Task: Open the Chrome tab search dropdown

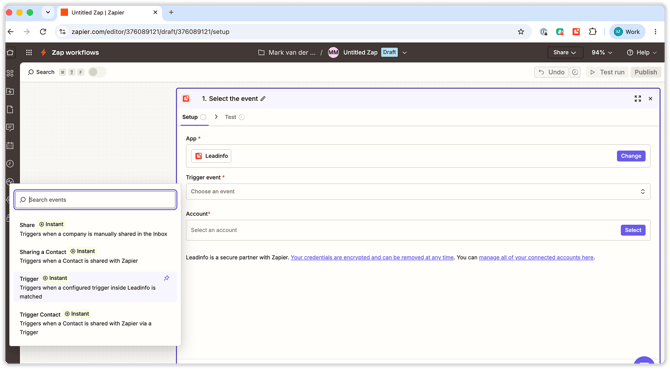Action: point(48,12)
